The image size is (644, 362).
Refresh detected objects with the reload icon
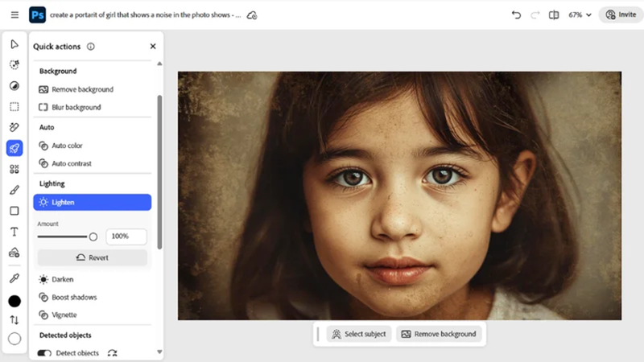[x=113, y=353]
